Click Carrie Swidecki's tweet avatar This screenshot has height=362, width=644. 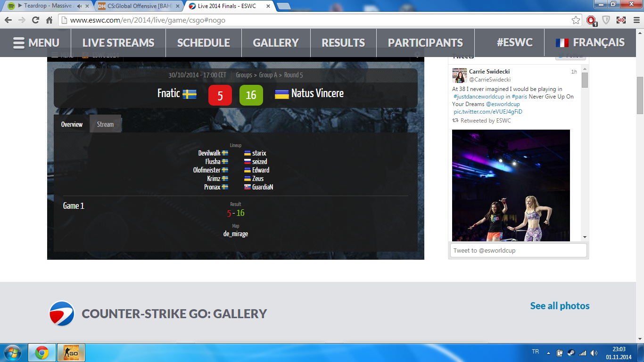460,75
